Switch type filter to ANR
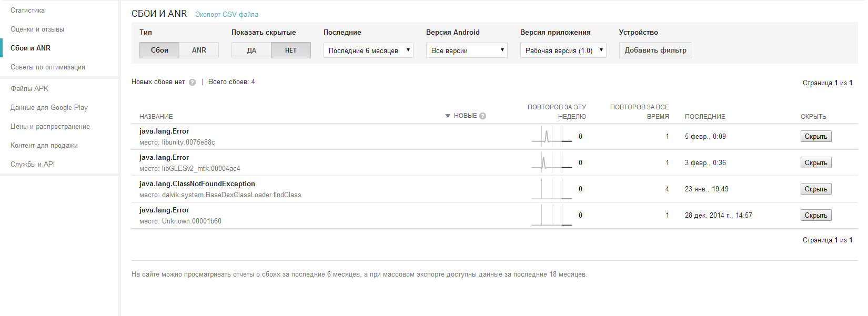Image resolution: width=868 pixels, height=316 pixels. (x=199, y=50)
